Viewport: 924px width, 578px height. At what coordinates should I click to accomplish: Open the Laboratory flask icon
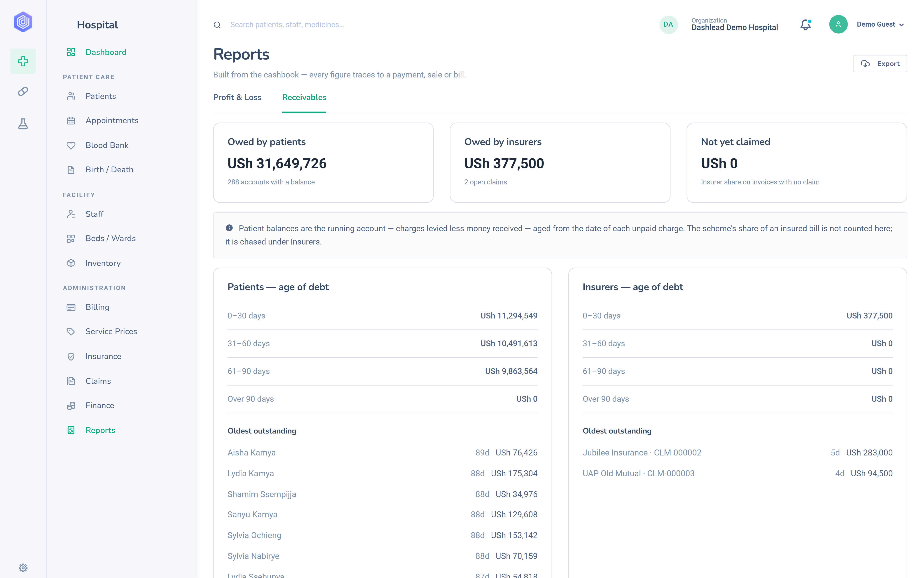(23, 124)
